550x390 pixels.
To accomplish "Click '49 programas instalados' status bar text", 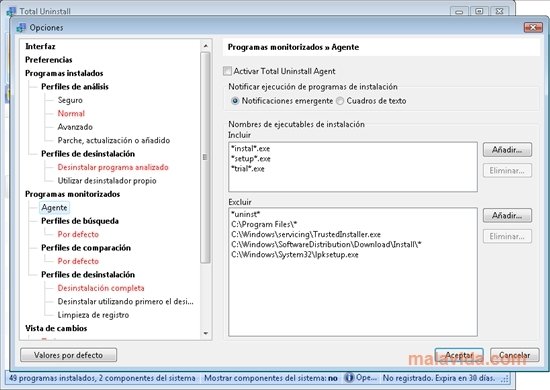I will (x=102, y=378).
